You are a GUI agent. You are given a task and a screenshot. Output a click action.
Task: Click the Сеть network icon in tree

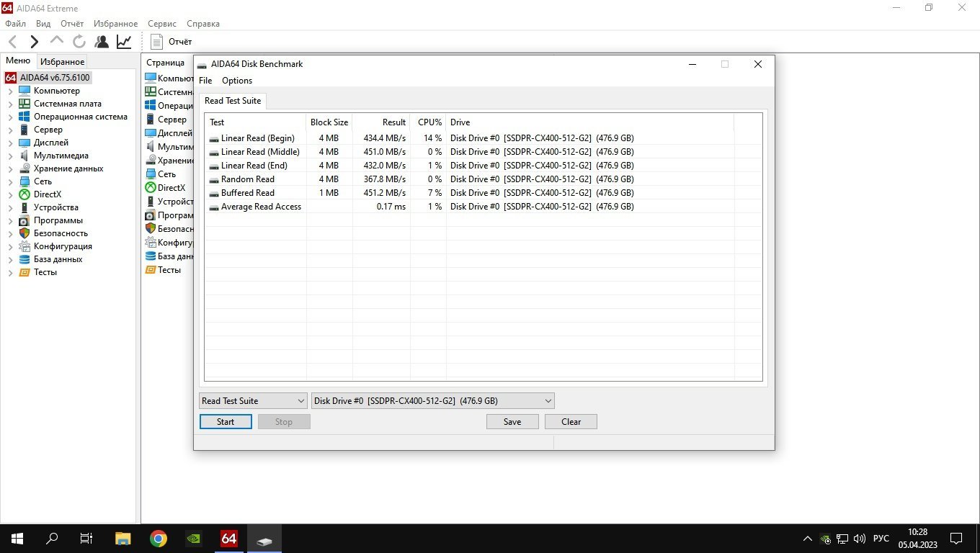[x=24, y=181]
